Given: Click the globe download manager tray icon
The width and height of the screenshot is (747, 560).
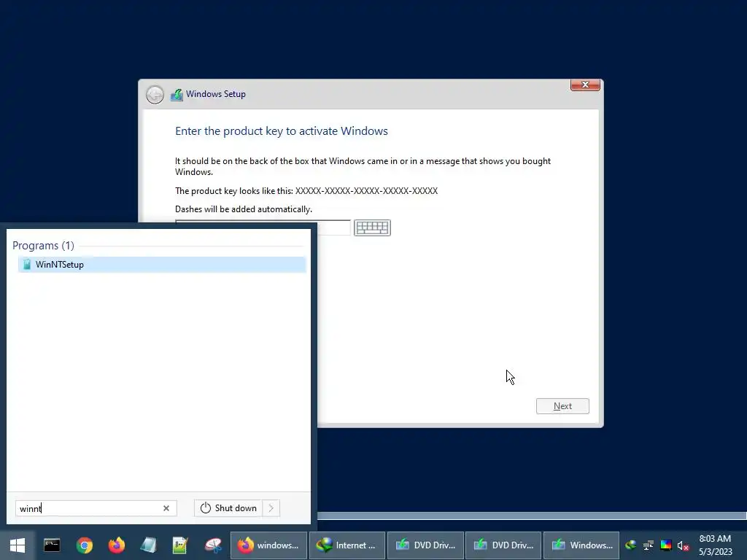Looking at the screenshot, I should click(631, 545).
